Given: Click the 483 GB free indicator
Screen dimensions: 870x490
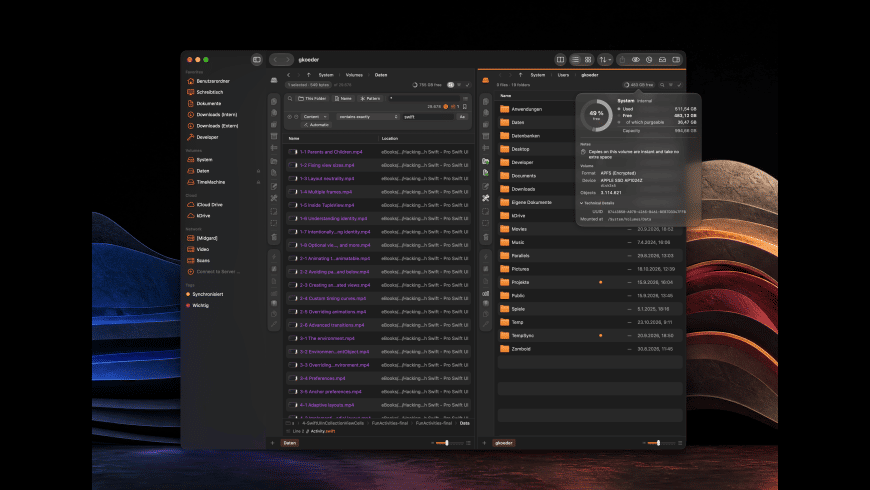Looking at the screenshot, I should point(639,85).
